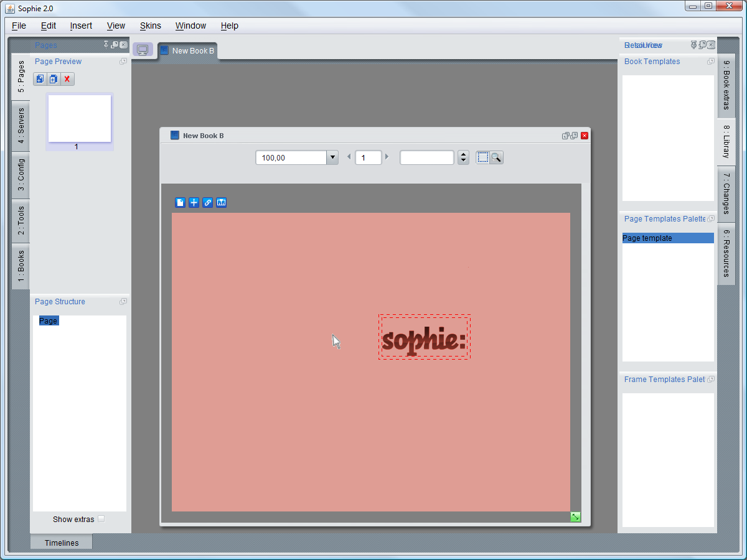This screenshot has height=560, width=747.
Task: Click the Page Structure palette title
Action: click(x=60, y=302)
